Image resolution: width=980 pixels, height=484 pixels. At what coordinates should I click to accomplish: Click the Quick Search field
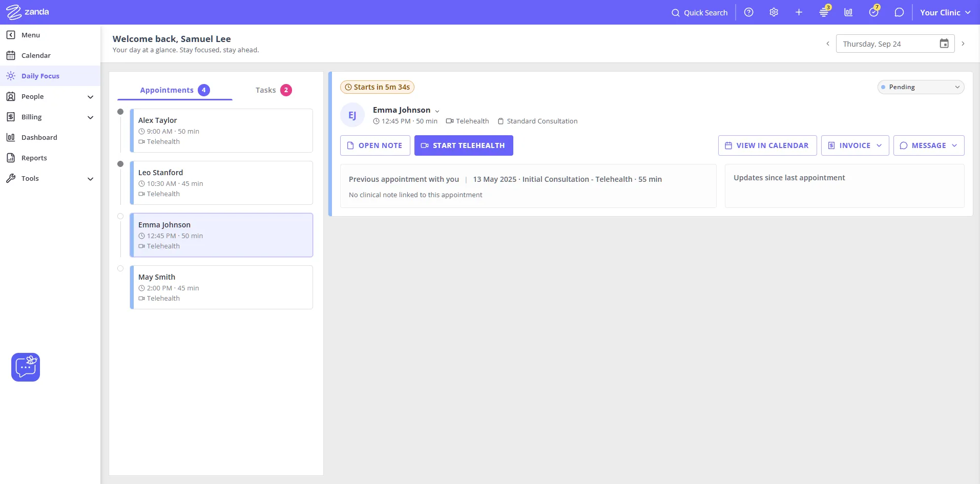(699, 12)
